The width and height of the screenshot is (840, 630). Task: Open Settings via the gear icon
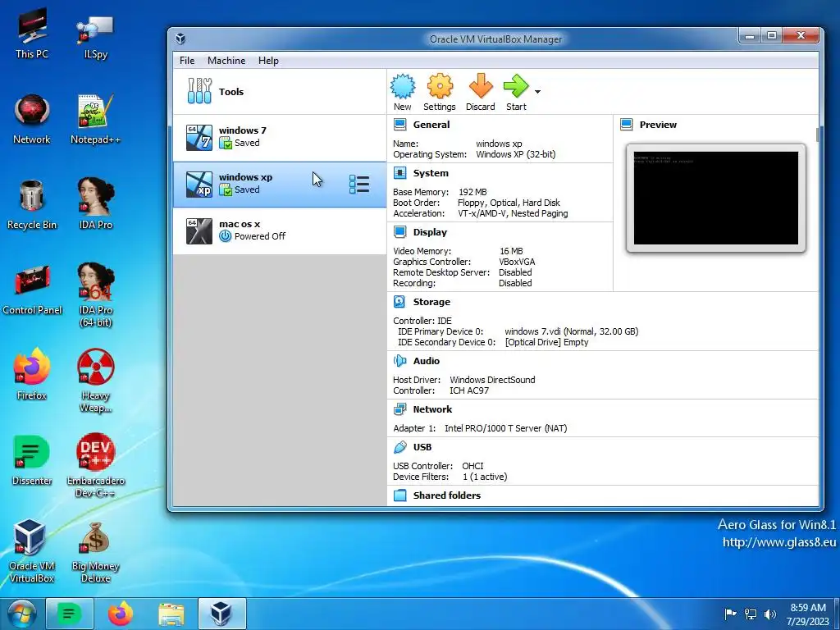[x=440, y=86]
